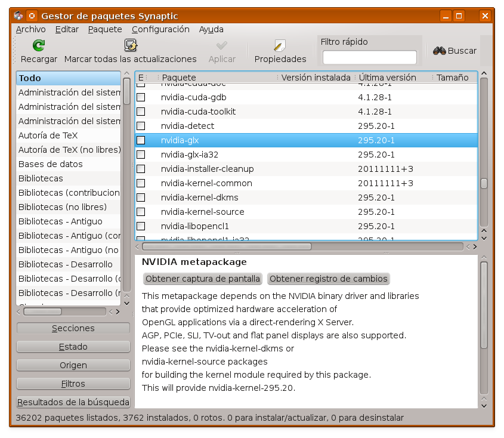
Task: Click package list scroll-down arrow
Action: coord(484,238)
